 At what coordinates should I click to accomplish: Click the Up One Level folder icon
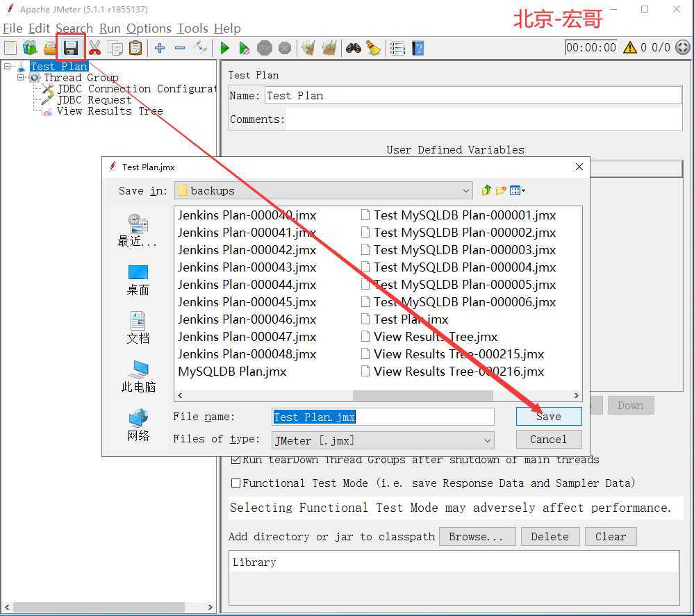486,190
